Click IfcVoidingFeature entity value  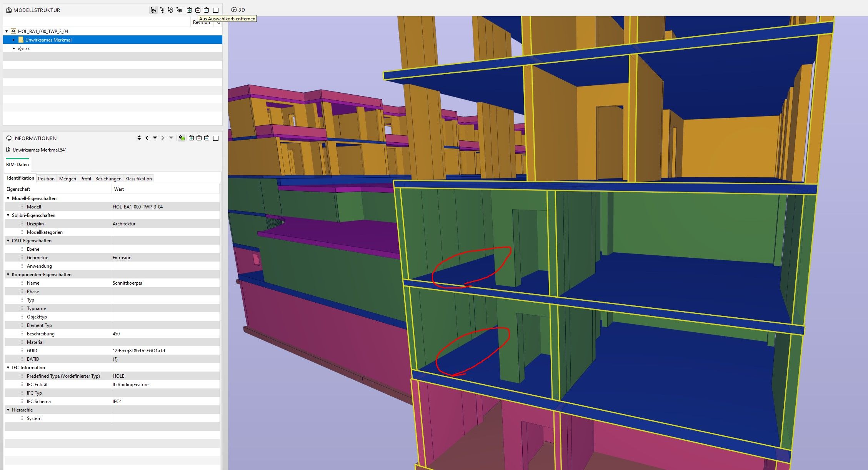click(x=130, y=384)
